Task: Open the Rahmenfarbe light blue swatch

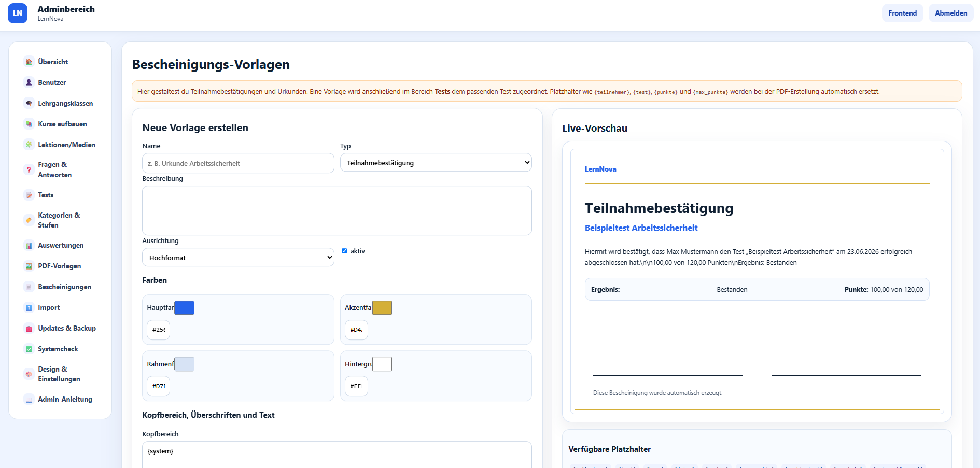Action: tap(184, 364)
